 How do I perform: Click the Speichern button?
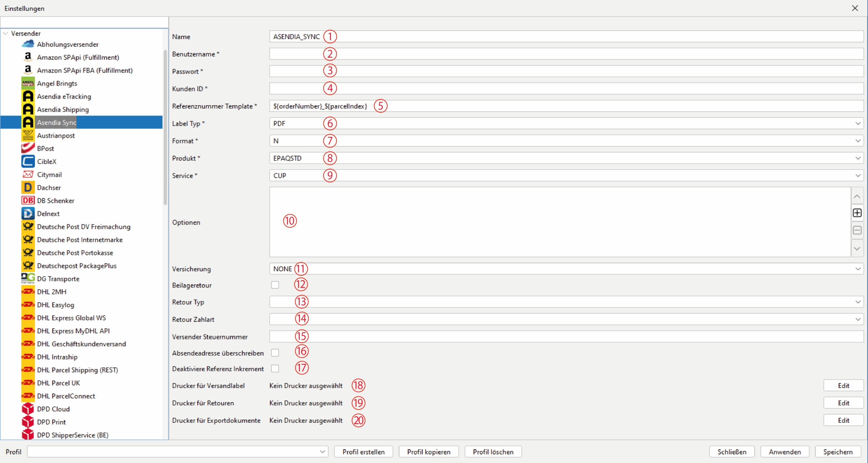(838, 451)
